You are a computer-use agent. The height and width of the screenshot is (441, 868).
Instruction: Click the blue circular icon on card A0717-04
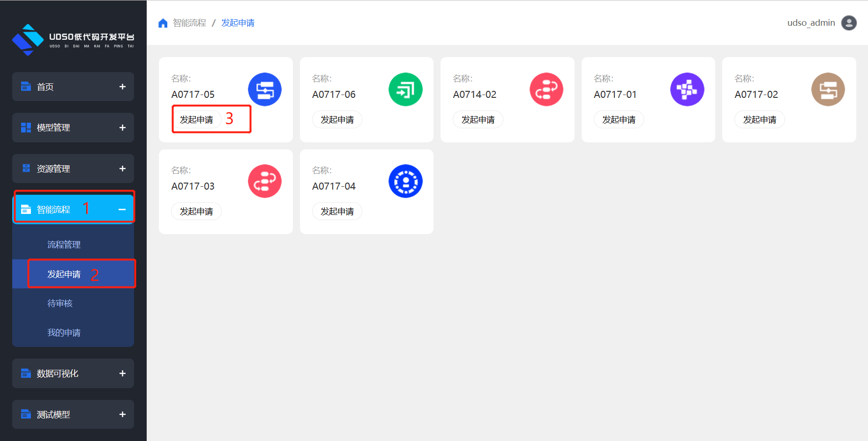point(405,181)
